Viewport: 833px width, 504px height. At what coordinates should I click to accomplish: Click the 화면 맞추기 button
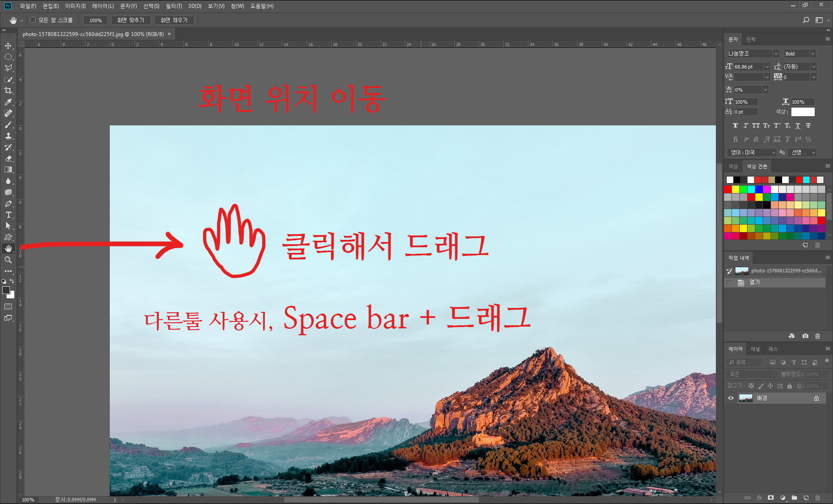pyautogui.click(x=131, y=20)
